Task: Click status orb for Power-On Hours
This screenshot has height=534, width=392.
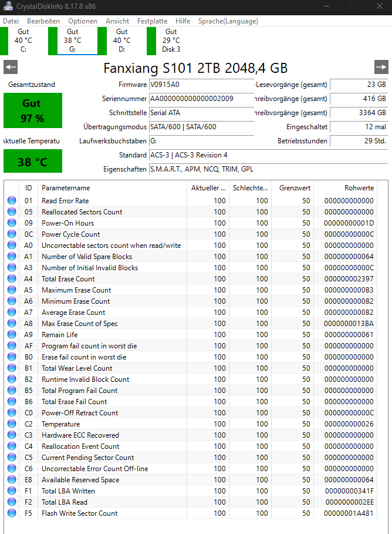Action: click(12, 223)
